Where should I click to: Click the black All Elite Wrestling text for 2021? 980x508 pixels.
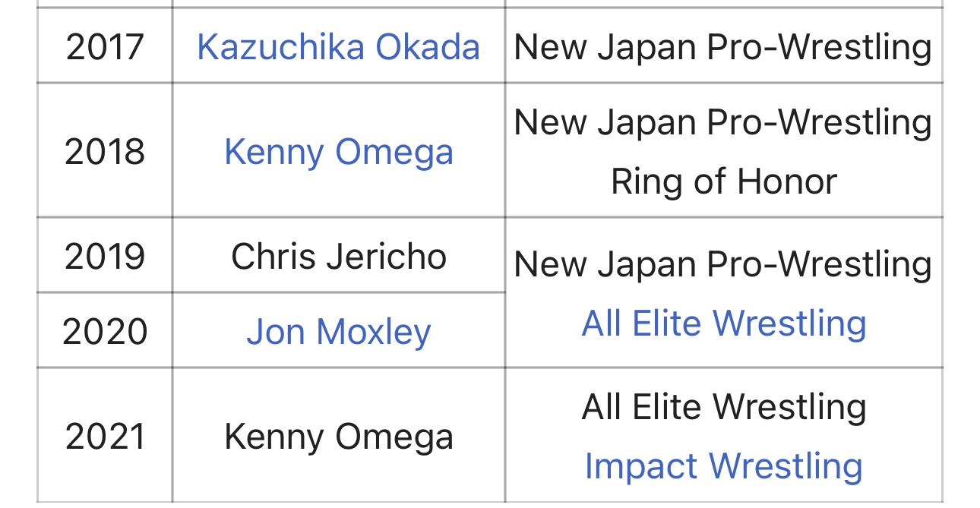pos(724,407)
